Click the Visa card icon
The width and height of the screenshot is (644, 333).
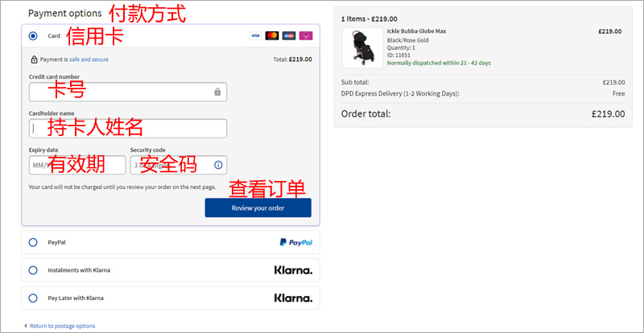(255, 35)
